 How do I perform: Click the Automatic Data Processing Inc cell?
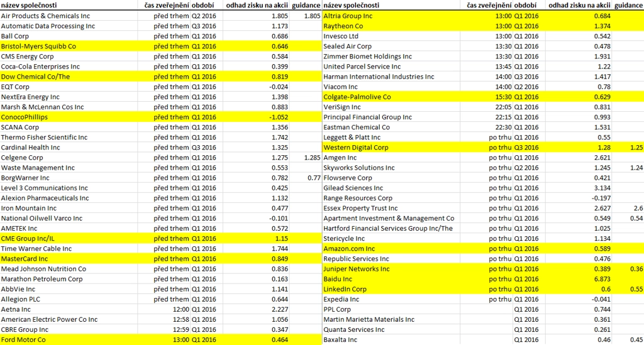point(69,26)
